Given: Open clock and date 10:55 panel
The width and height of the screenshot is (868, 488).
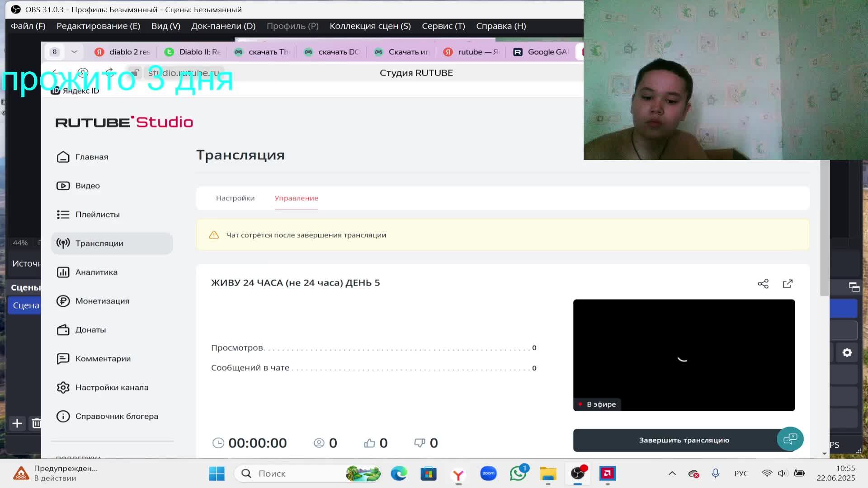Looking at the screenshot, I should pos(836,473).
